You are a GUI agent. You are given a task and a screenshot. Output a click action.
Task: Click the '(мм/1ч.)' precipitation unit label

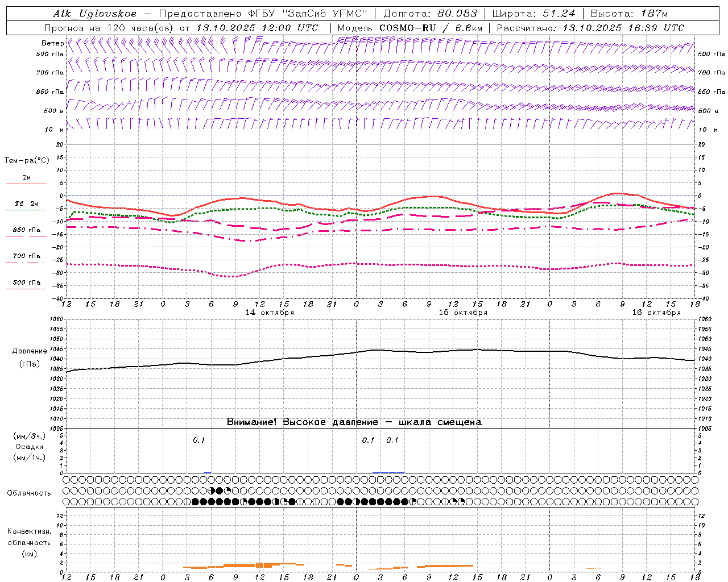tap(30, 458)
